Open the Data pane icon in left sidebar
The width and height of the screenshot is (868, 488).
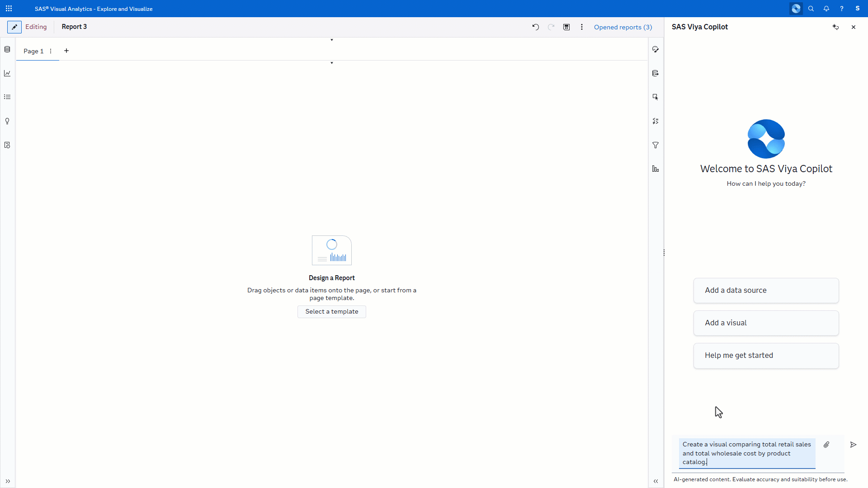pyautogui.click(x=7, y=49)
